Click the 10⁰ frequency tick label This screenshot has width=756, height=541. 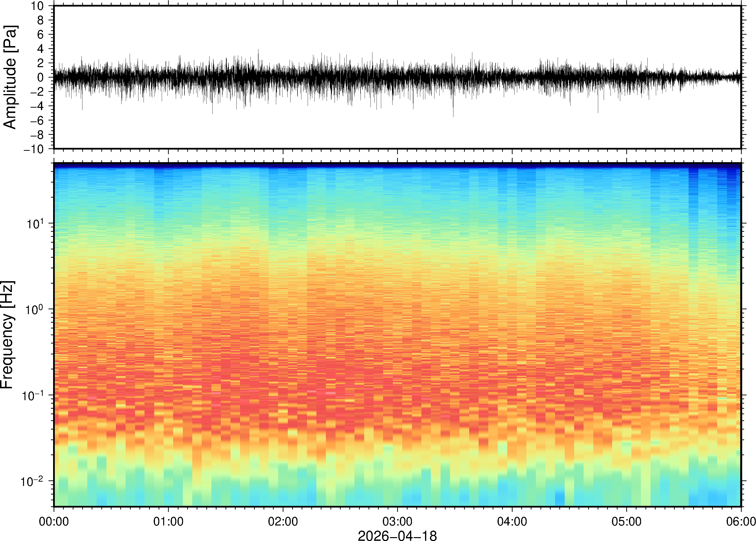click(x=35, y=310)
